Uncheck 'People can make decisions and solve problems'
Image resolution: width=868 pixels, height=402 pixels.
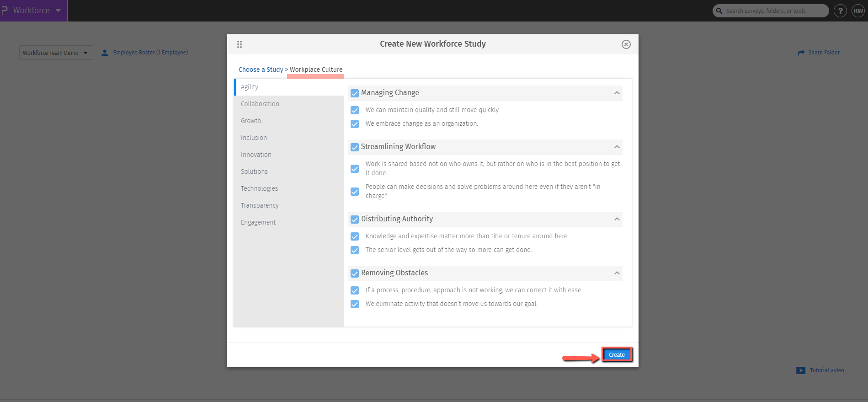pyautogui.click(x=355, y=192)
